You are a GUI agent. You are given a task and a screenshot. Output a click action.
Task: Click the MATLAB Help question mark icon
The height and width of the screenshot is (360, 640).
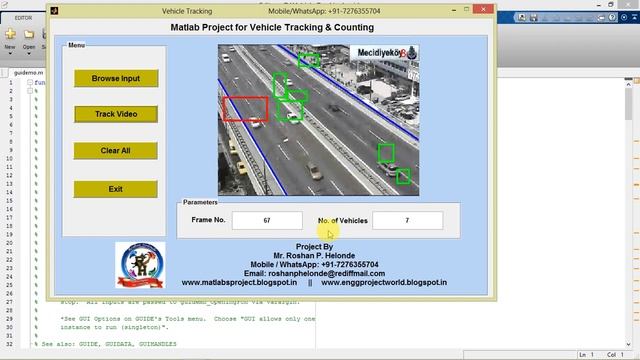612,17
